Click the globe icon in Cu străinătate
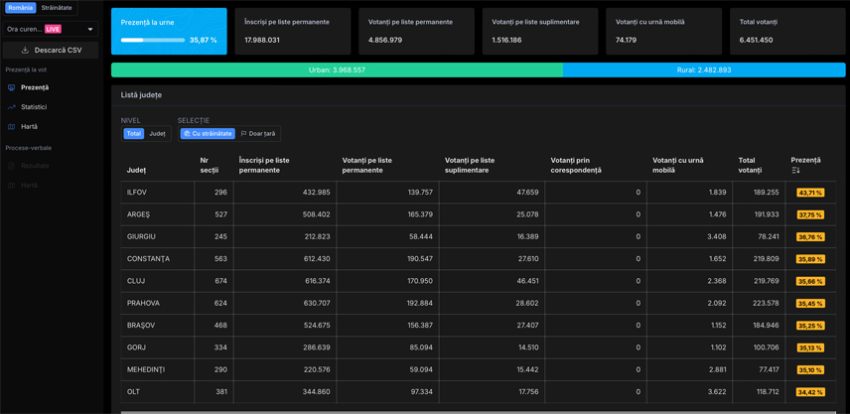Viewport: 850px width, 414px height. 186,133
